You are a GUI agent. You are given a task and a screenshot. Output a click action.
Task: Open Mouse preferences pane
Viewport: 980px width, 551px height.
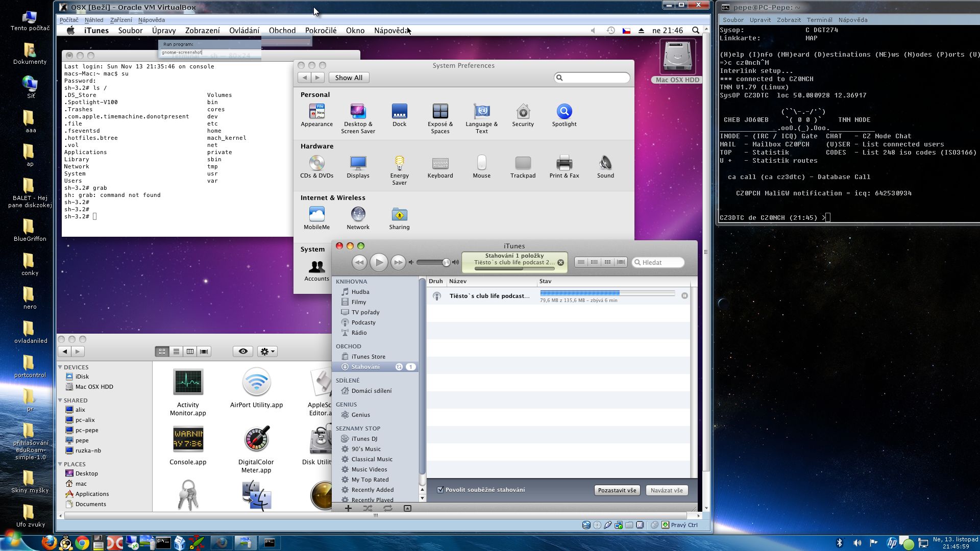481,167
